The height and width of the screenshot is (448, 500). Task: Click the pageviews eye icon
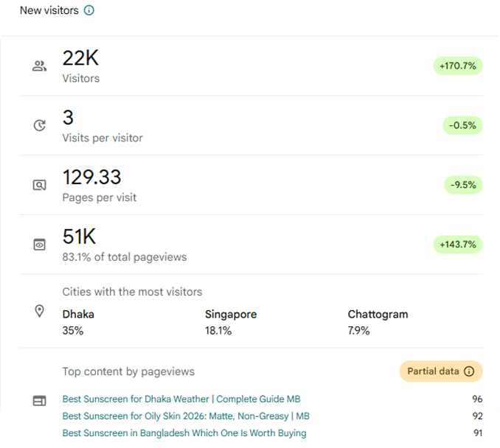40,245
